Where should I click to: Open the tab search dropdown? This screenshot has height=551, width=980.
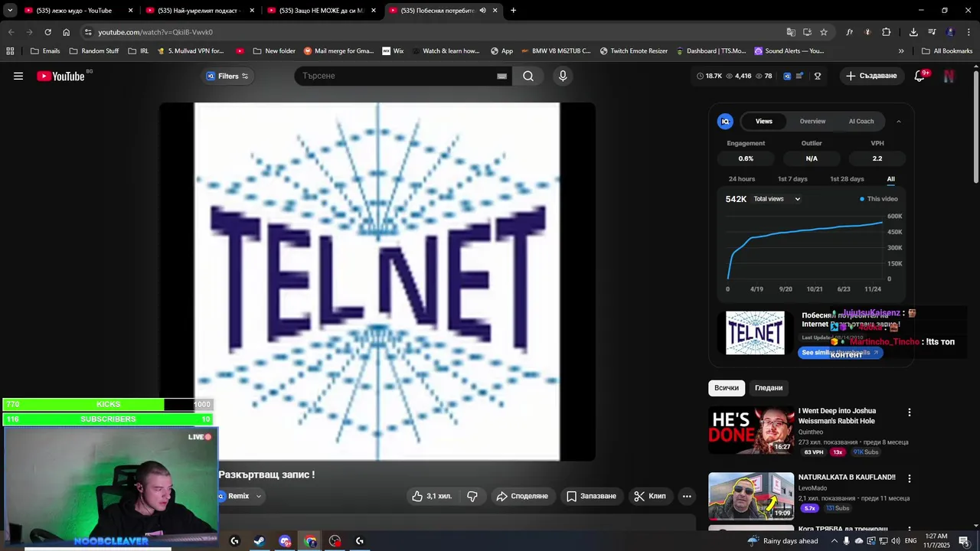click(x=10, y=11)
